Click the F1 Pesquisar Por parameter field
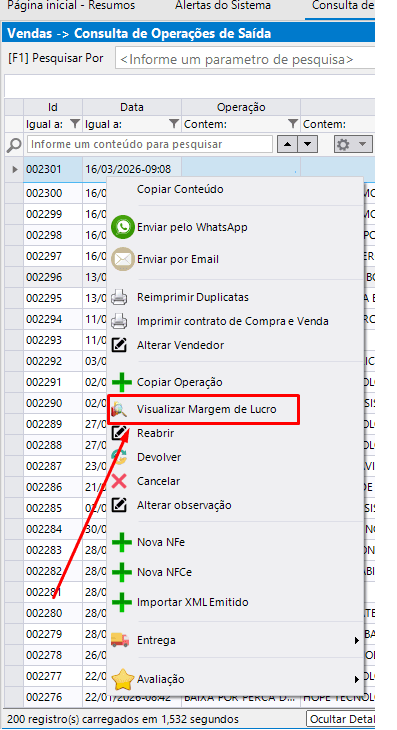397x730 pixels. click(245, 60)
